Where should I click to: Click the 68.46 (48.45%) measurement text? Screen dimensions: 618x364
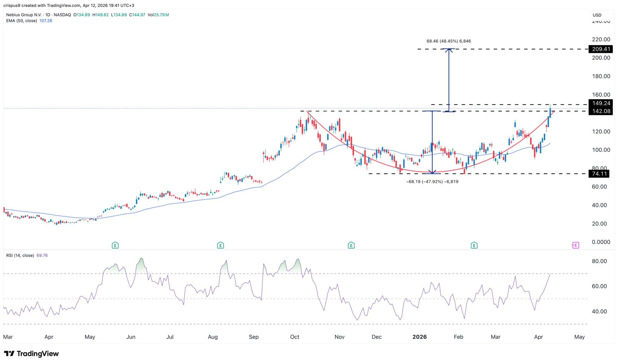[x=448, y=41]
